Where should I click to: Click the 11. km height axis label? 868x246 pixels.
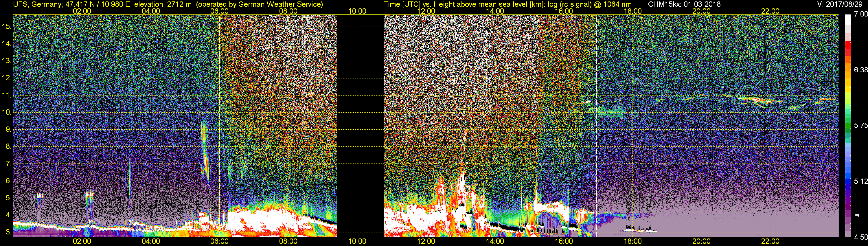pyautogui.click(x=7, y=95)
